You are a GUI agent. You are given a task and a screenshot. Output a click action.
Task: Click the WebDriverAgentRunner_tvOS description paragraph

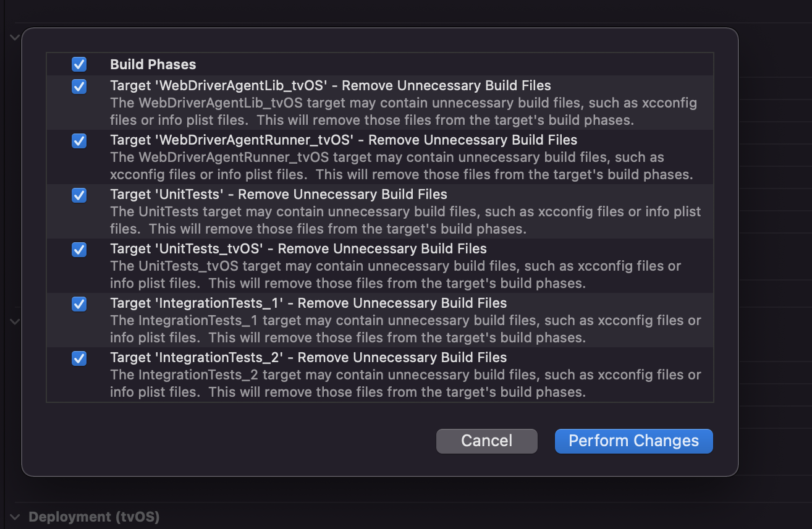(x=402, y=166)
